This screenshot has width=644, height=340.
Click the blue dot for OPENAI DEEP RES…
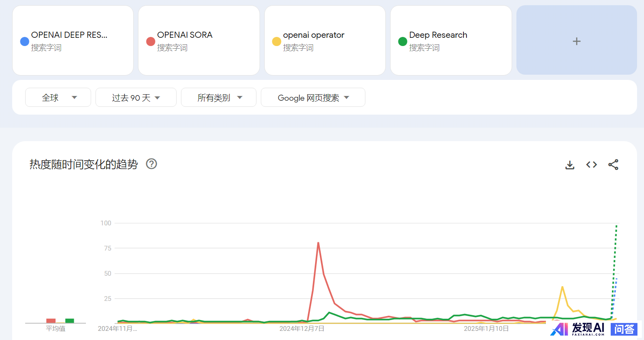(25, 42)
